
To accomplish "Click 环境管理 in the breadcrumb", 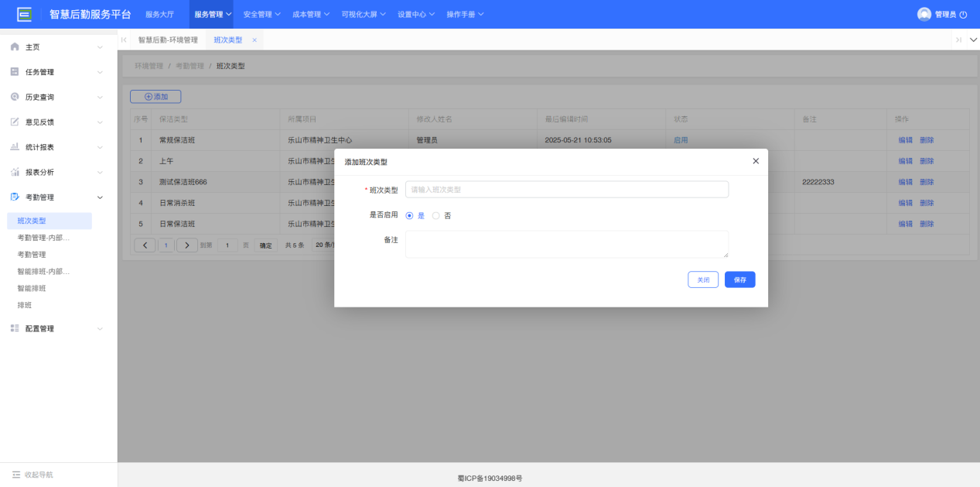I will point(149,66).
